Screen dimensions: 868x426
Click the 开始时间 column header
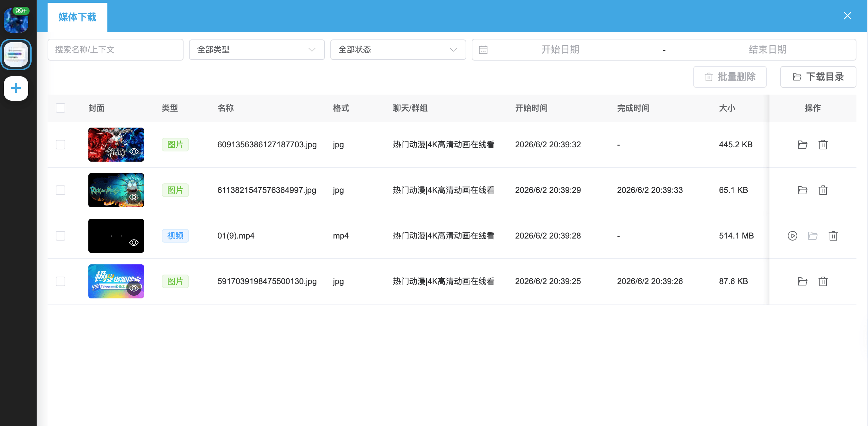pyautogui.click(x=531, y=108)
